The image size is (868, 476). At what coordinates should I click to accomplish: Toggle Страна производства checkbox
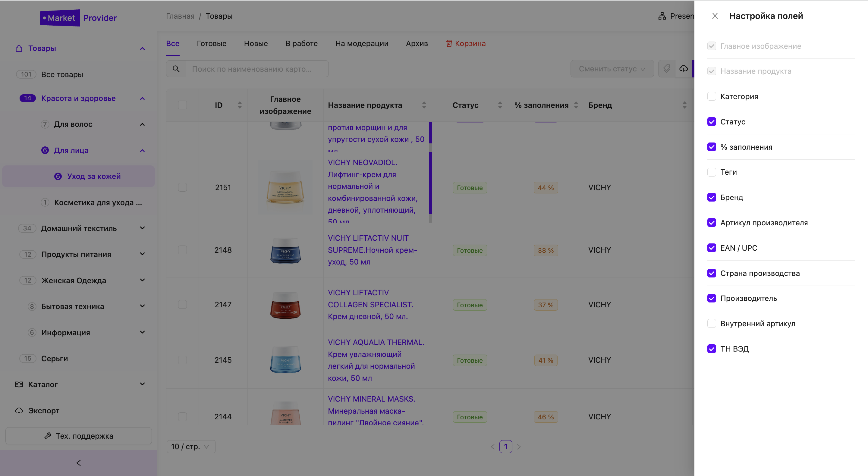click(x=712, y=273)
